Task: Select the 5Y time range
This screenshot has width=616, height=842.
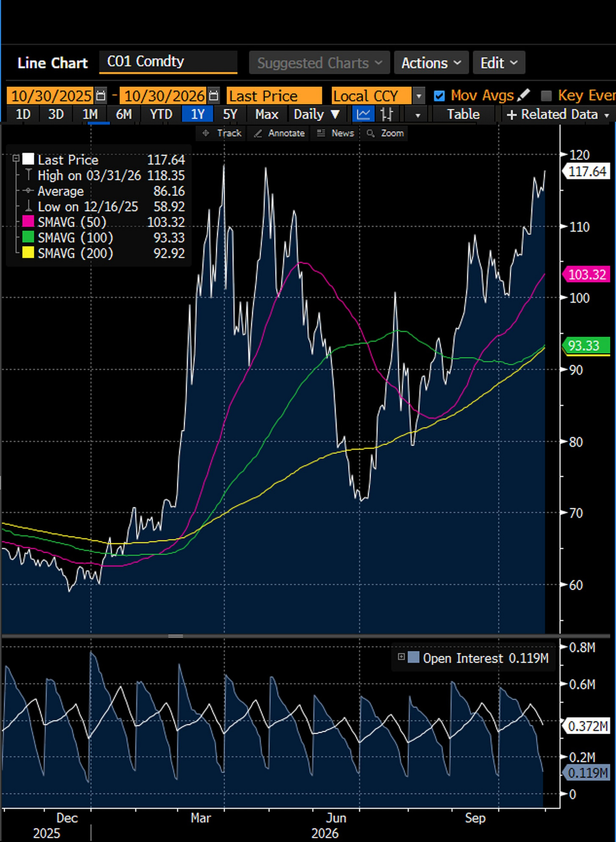Action: coord(230,114)
